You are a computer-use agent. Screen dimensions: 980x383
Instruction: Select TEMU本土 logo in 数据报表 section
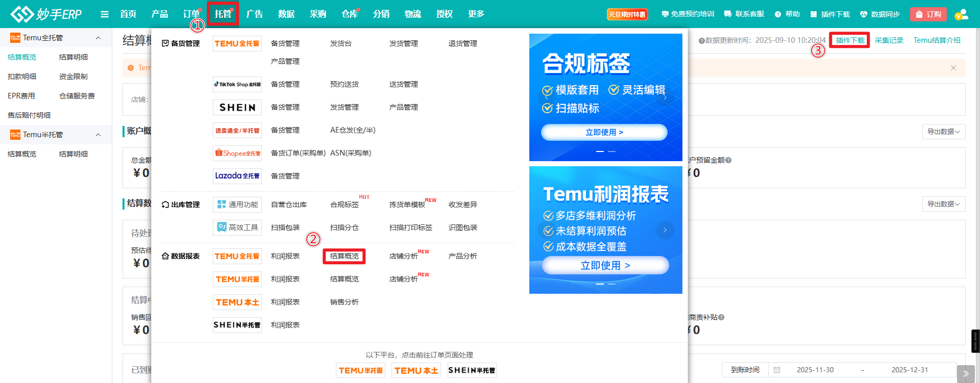(x=237, y=302)
